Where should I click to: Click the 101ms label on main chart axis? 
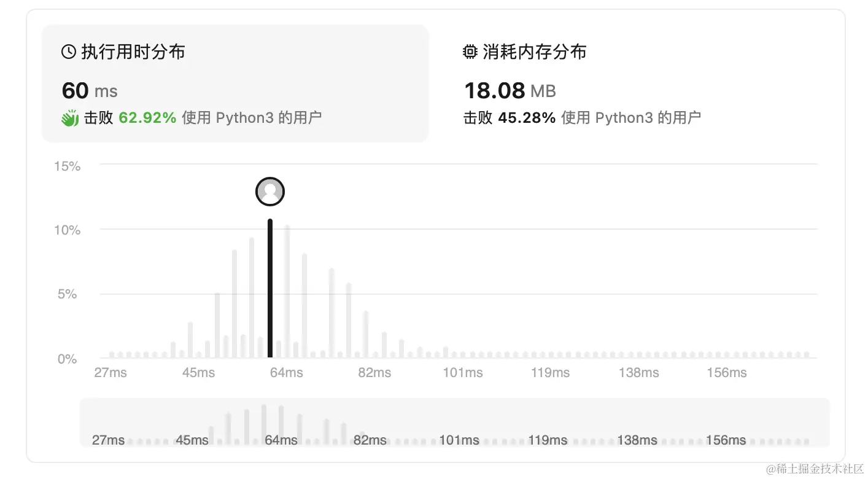coord(463,373)
